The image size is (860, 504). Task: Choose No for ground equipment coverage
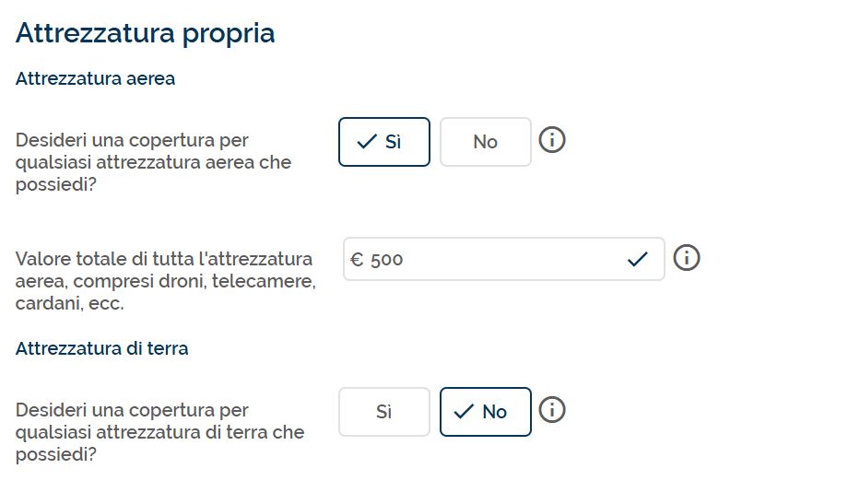(486, 412)
